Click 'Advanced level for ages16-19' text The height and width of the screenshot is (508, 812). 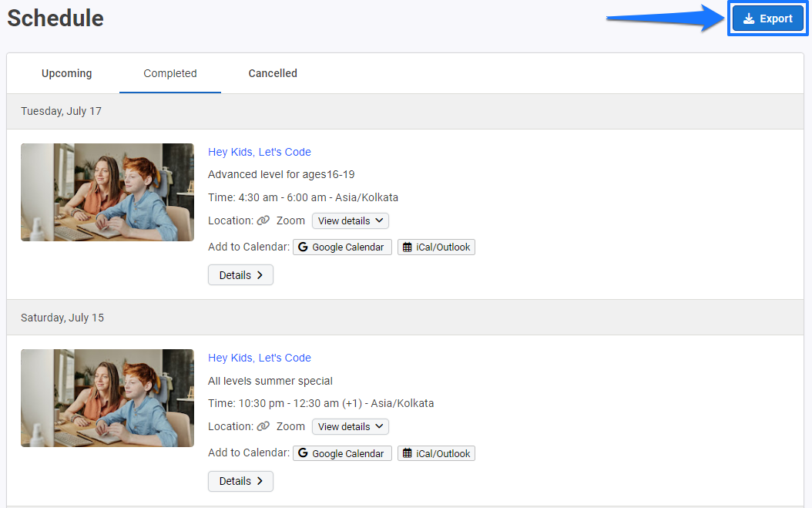click(x=281, y=175)
